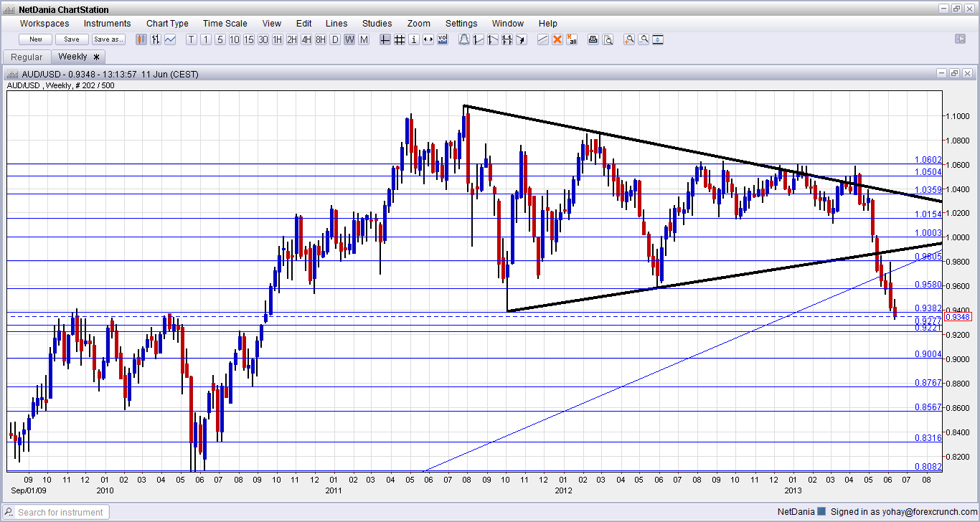Screen dimensions: 980x522
Task: Click the horizontal arrows scroll icon
Action: 428,39
